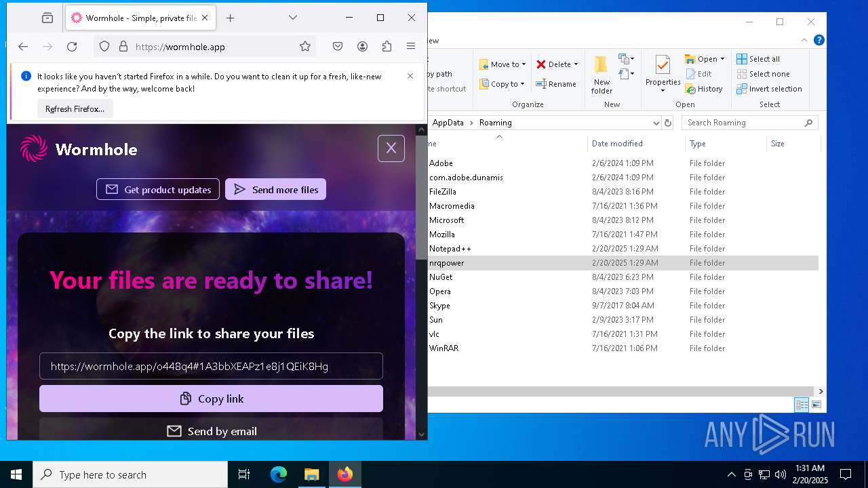Open Properties in Explorer ribbon

pyautogui.click(x=663, y=75)
